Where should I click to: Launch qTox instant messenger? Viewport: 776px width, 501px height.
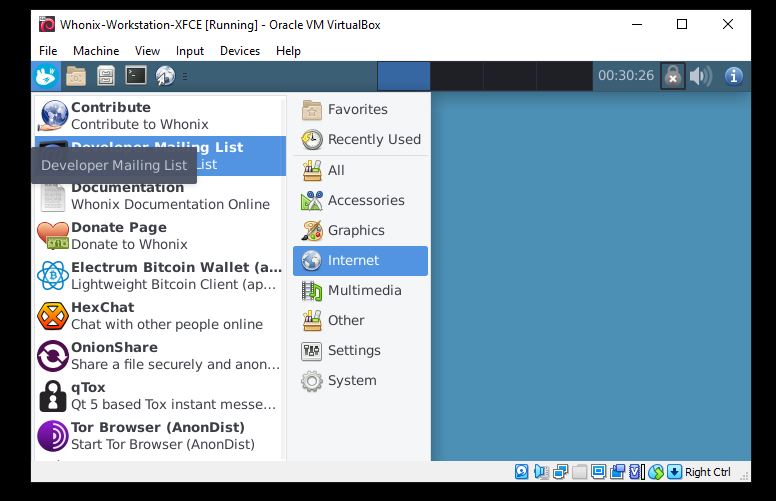click(160, 396)
